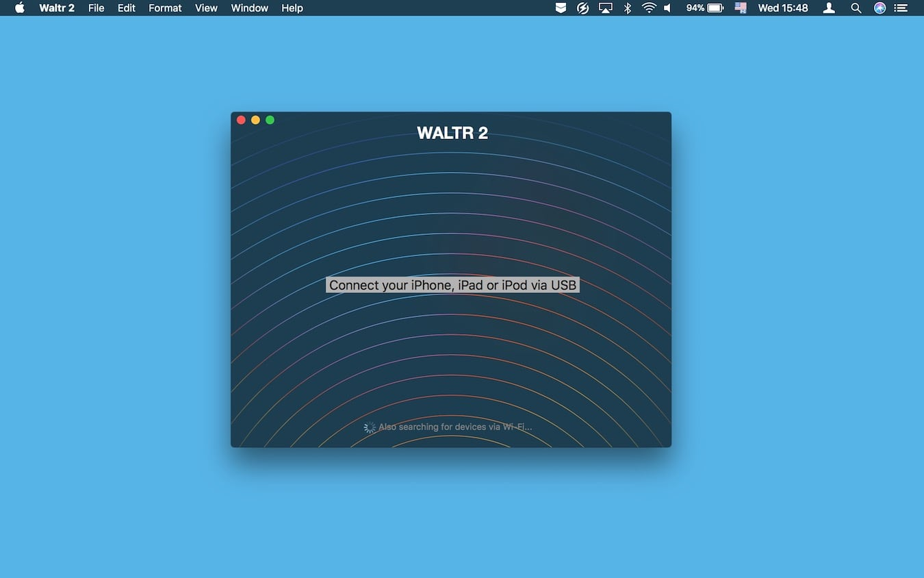This screenshot has width=924, height=578.
Task: Open the Waltr 2 application menu
Action: coord(57,8)
